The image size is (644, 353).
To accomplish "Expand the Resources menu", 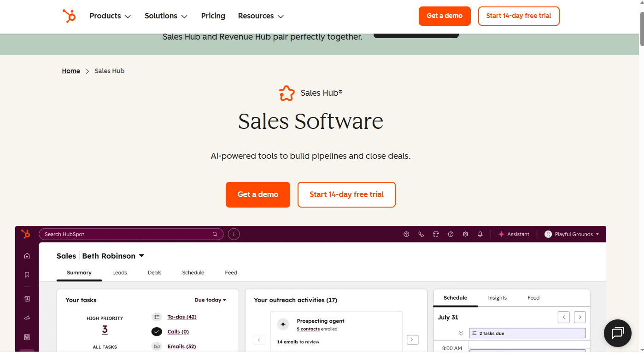I will [261, 16].
